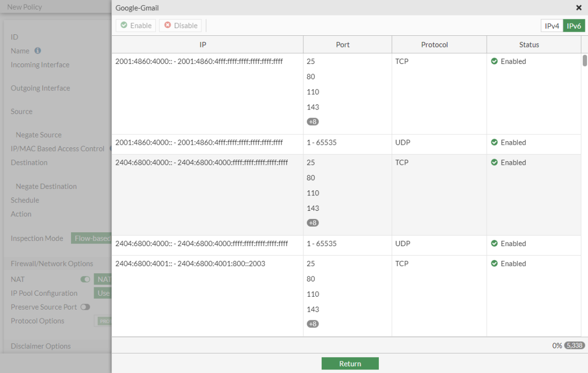Click the Disable button in toolbar
588x373 pixels.
click(x=180, y=26)
